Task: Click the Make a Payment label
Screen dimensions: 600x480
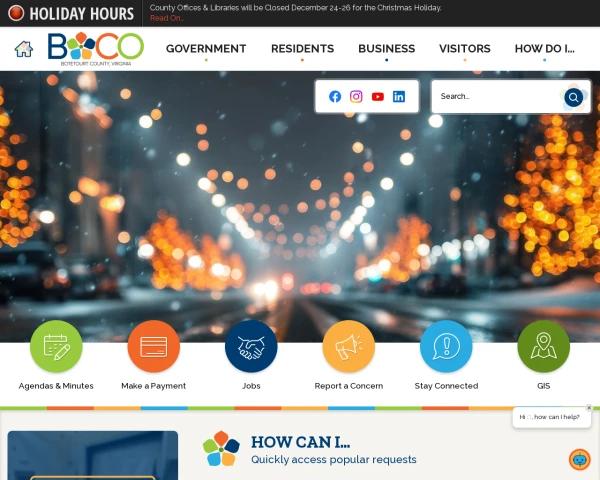Action: (x=154, y=386)
